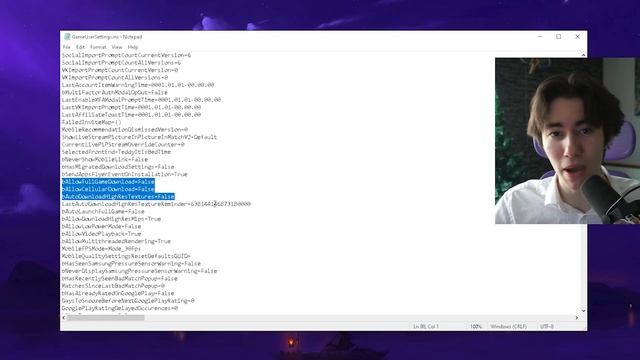Click the Windows (CRLF) status entry
640x360 pixels.
tap(509, 327)
